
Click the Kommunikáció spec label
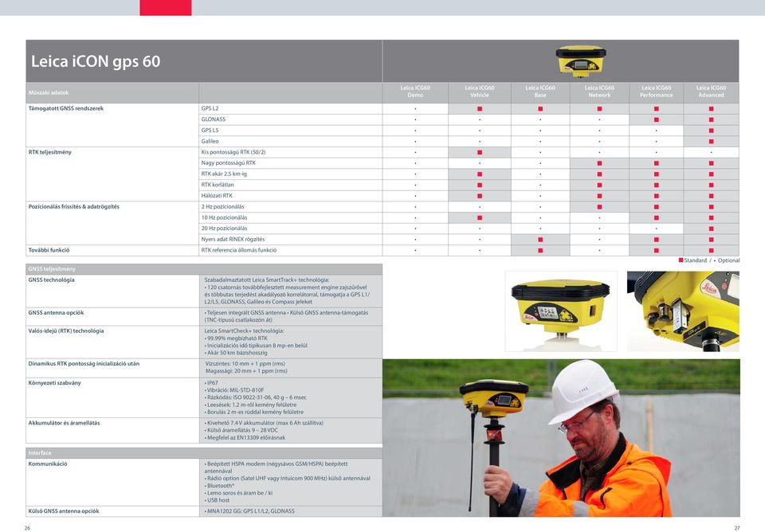coord(48,464)
